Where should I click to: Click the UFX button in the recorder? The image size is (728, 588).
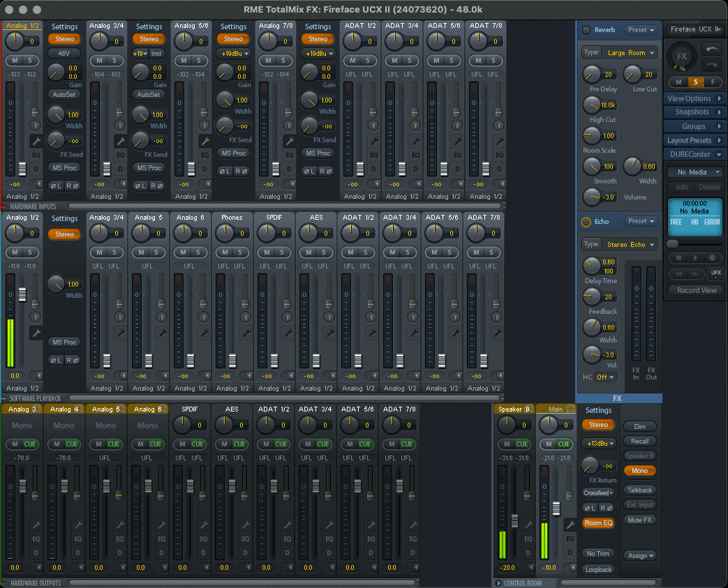click(716, 273)
